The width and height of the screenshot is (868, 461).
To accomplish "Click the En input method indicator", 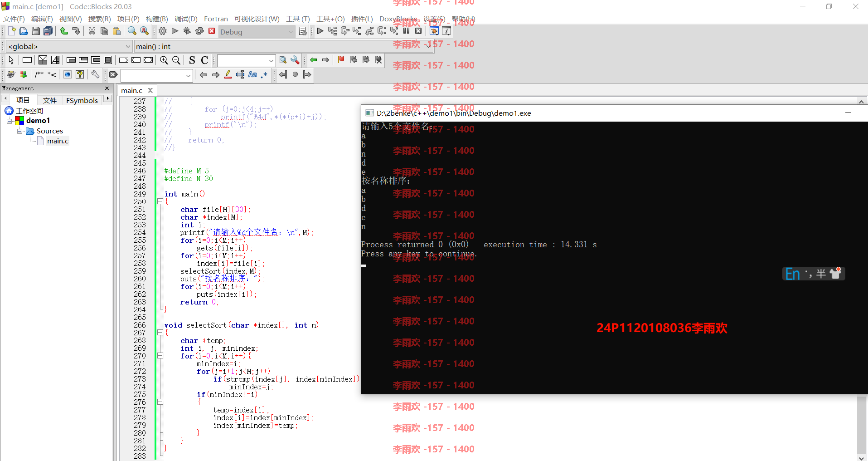I will (792, 274).
